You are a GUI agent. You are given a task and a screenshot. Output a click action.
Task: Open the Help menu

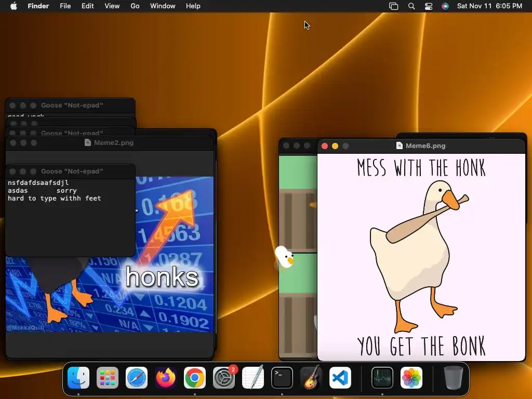pyautogui.click(x=193, y=6)
